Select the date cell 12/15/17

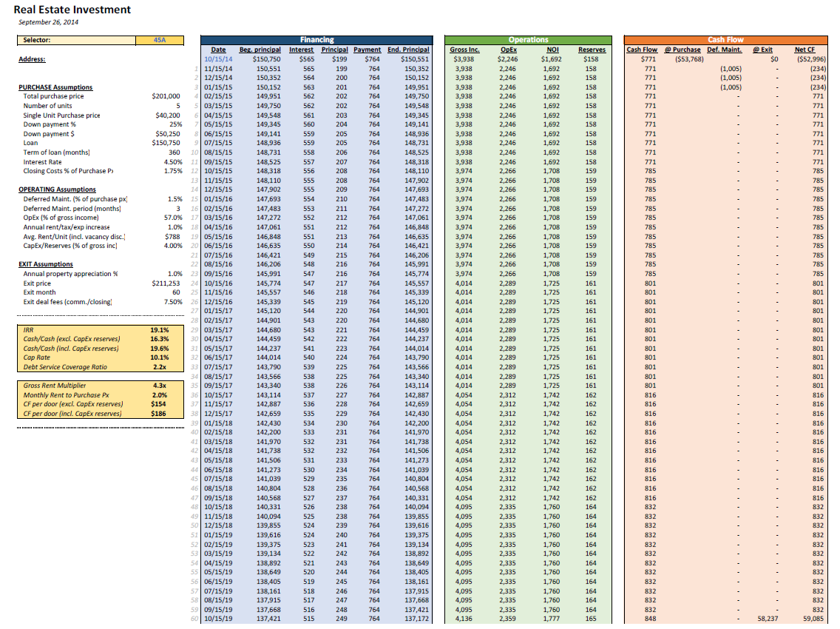click(218, 414)
